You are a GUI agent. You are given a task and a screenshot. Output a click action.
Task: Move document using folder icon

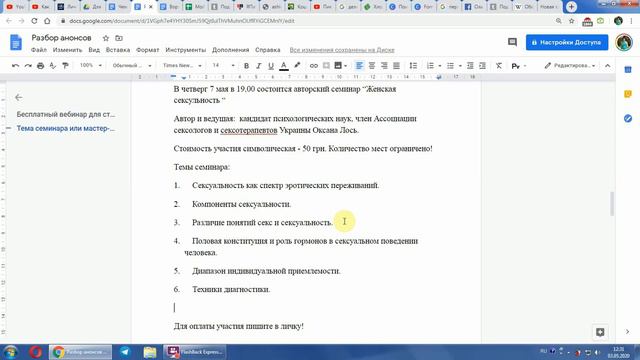(119, 38)
